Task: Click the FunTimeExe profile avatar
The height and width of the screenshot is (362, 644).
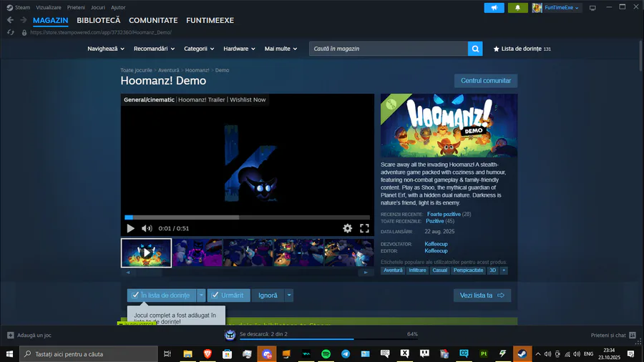Action: click(x=537, y=8)
